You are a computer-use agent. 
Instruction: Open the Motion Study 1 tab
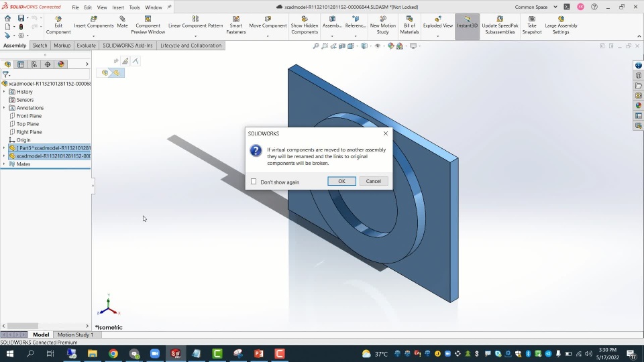(76, 335)
